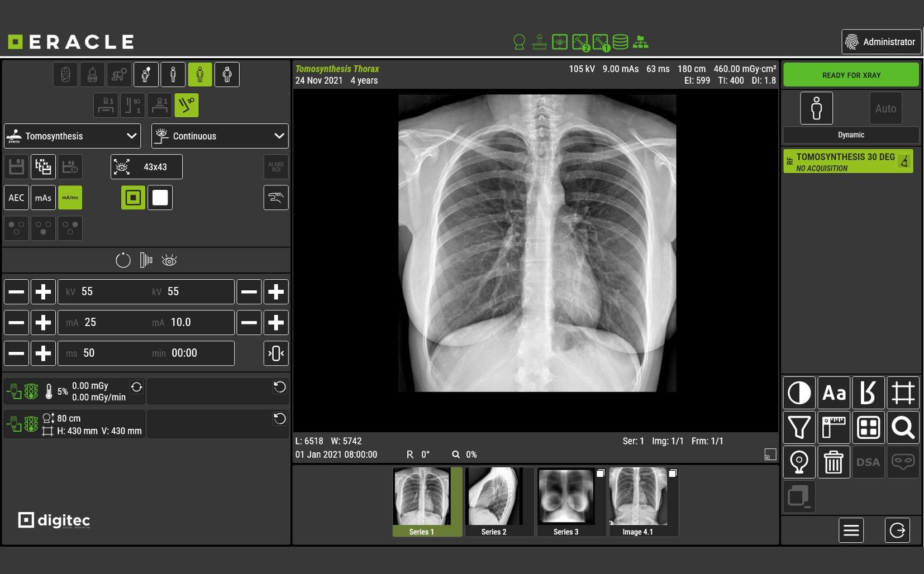
Task: Click the upper undo arrow icon
Action: point(280,387)
